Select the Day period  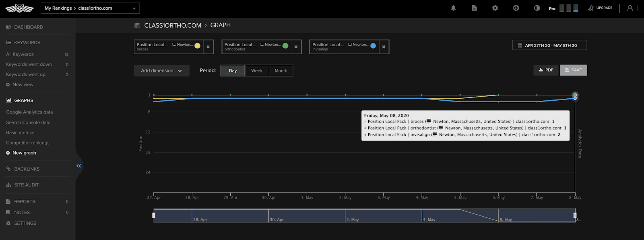click(233, 70)
